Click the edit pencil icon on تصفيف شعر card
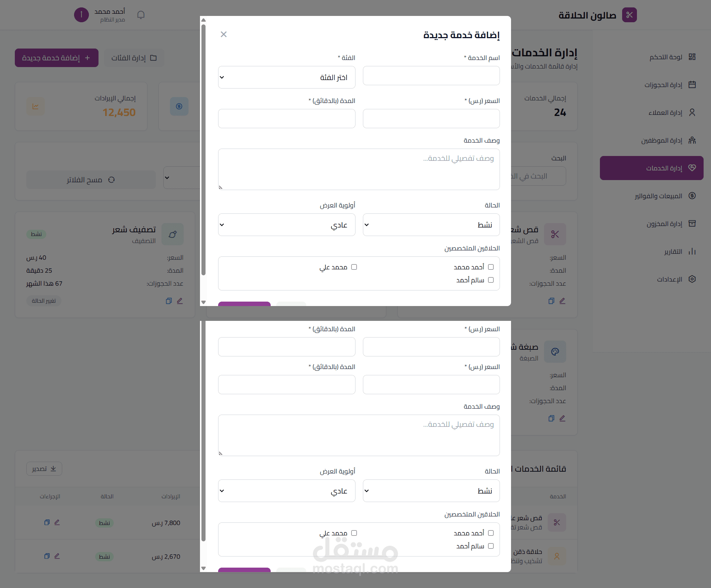The width and height of the screenshot is (711, 588). 180,301
